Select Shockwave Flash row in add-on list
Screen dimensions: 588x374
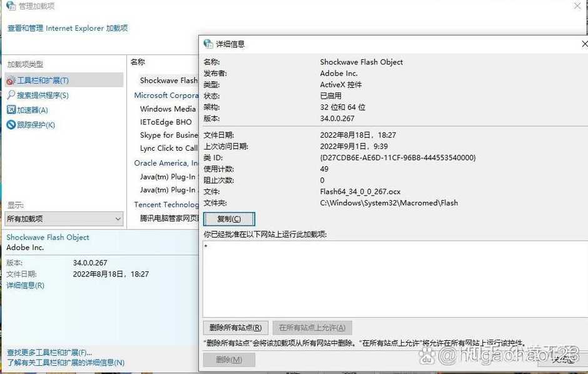168,81
